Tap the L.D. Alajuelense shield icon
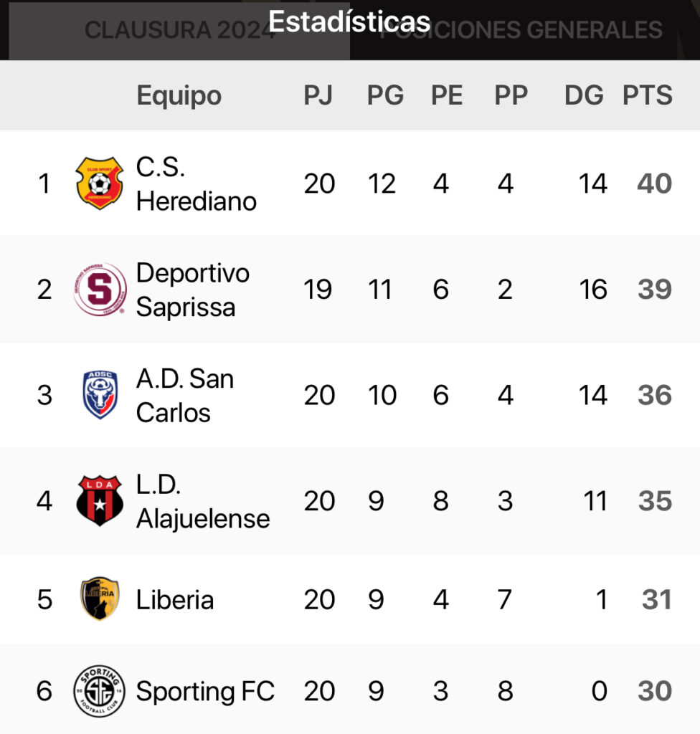The image size is (700, 734). [100, 501]
